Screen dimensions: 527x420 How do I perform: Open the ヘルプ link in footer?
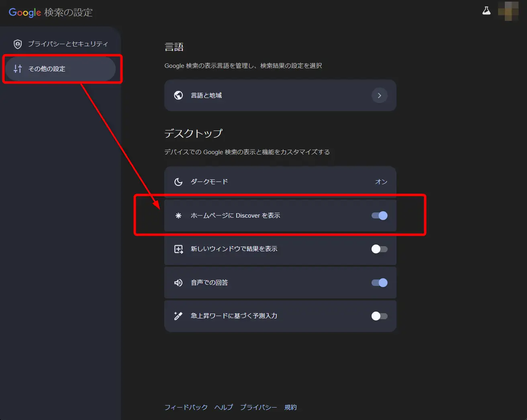pyautogui.click(x=224, y=407)
